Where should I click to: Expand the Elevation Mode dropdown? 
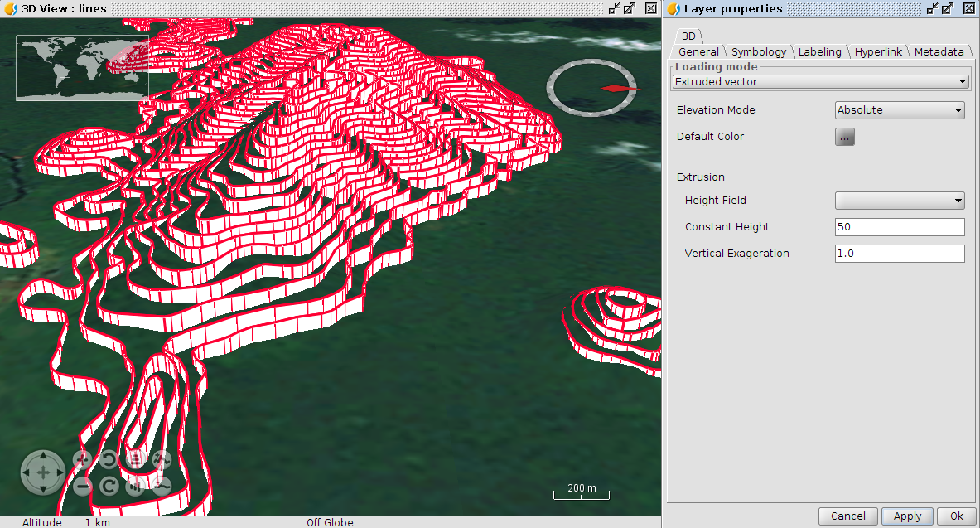(899, 110)
